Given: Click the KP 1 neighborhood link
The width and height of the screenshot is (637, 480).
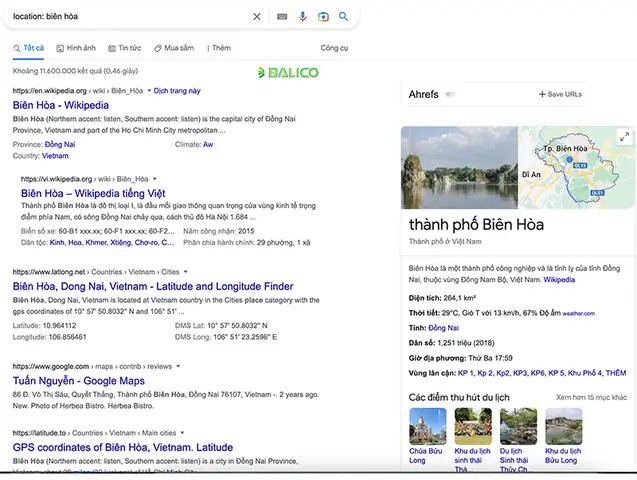Looking at the screenshot, I should tap(466, 373).
